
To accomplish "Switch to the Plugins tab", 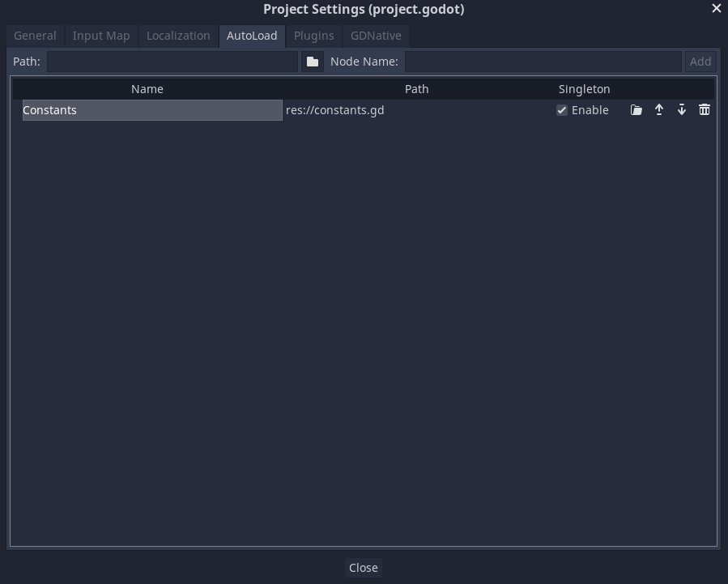I will coord(313,36).
